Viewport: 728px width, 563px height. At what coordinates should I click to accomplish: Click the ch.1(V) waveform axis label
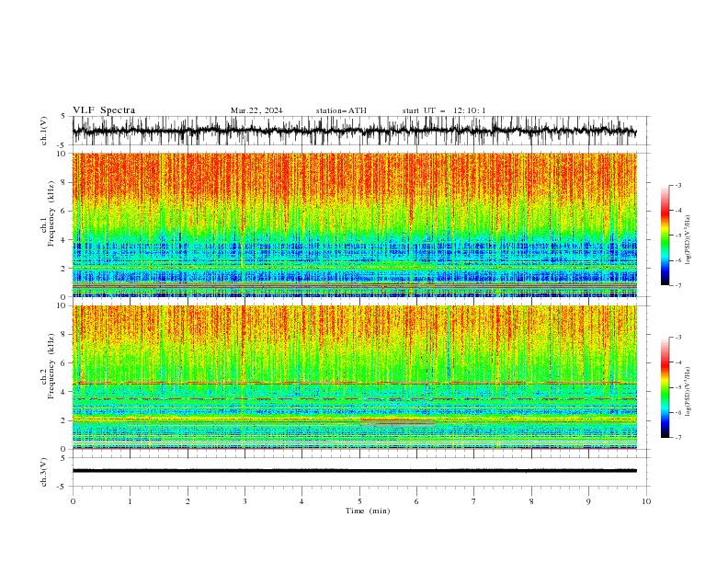click(44, 131)
